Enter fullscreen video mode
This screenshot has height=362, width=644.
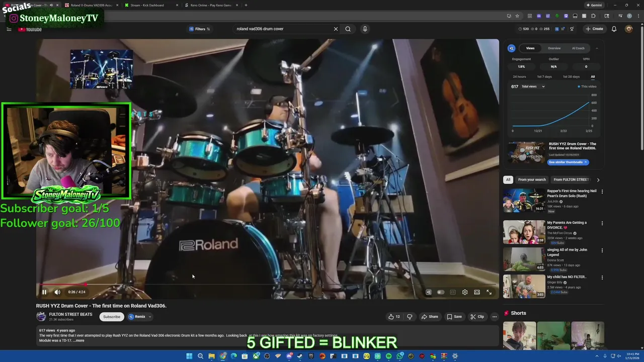[489, 292]
